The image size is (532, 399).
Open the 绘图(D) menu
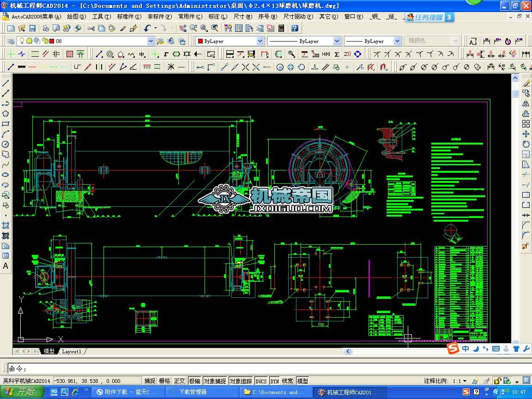(x=76, y=17)
